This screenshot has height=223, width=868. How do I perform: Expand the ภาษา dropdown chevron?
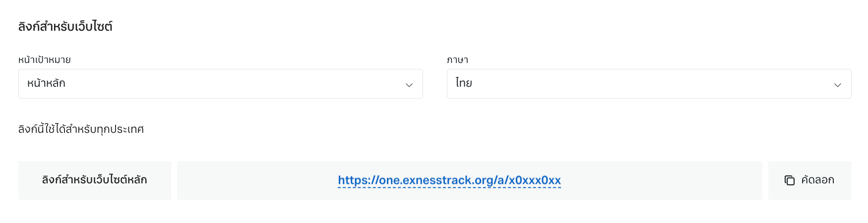pyautogui.click(x=838, y=85)
